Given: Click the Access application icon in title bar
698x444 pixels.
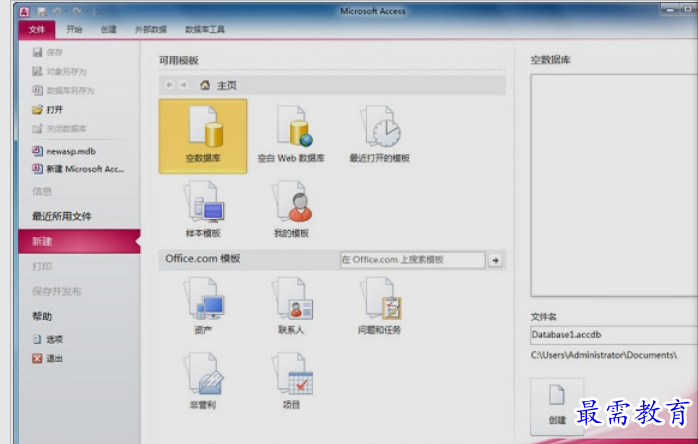Looking at the screenshot, I should pyautogui.click(x=24, y=12).
